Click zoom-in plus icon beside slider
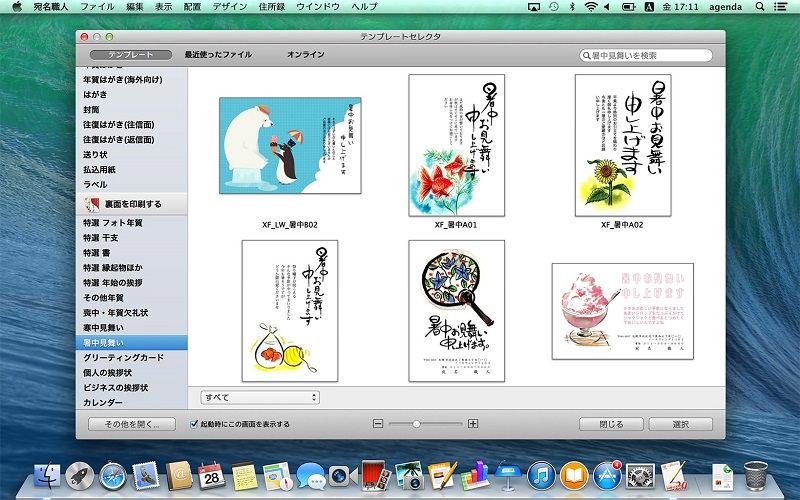 click(x=473, y=423)
